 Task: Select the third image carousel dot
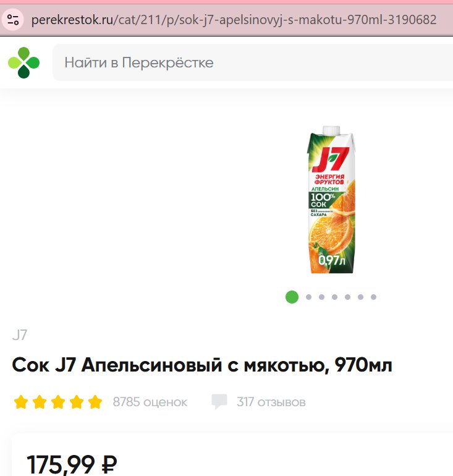[x=321, y=297]
